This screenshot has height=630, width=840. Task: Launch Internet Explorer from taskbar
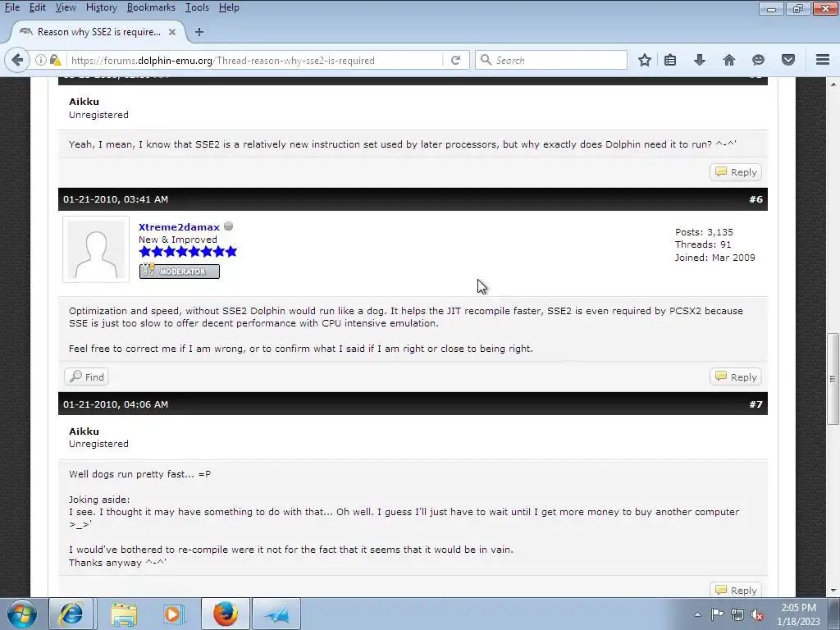tap(71, 614)
